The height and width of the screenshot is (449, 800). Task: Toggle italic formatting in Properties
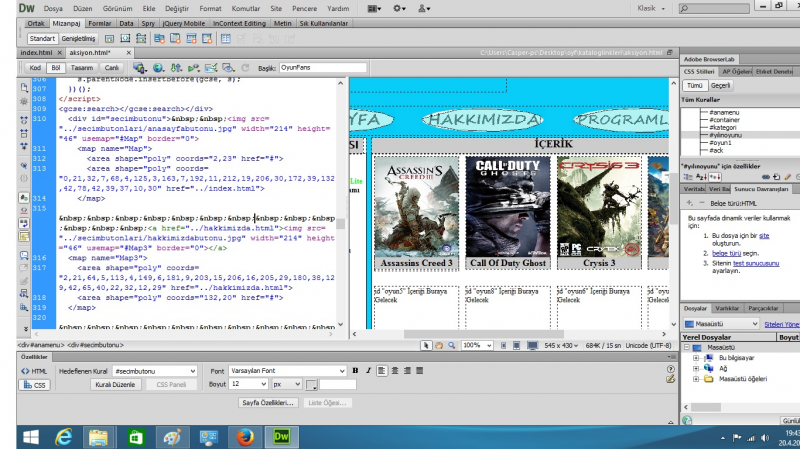tap(368, 370)
